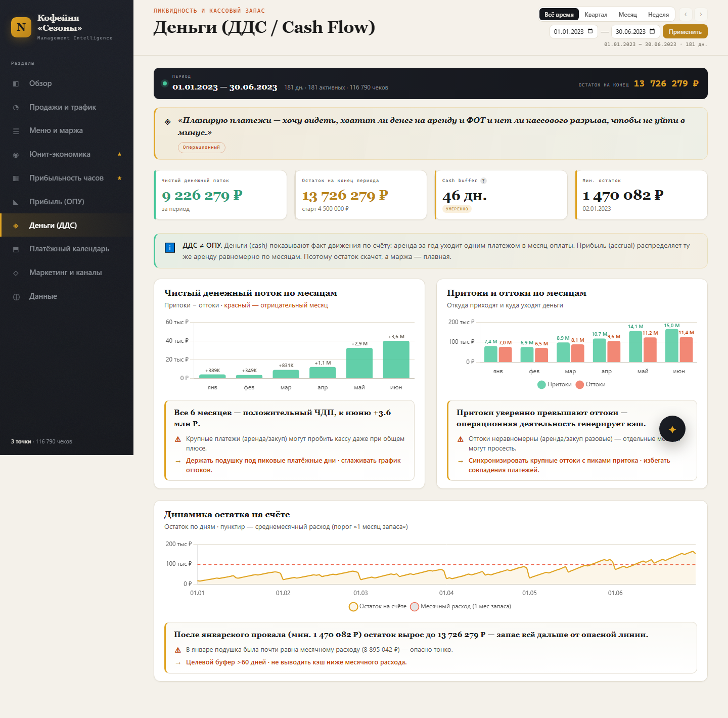Viewport: 728px width, 718px height.
Task: Click the Прибыль (ОПУ) sidebar icon
Action: point(16,202)
